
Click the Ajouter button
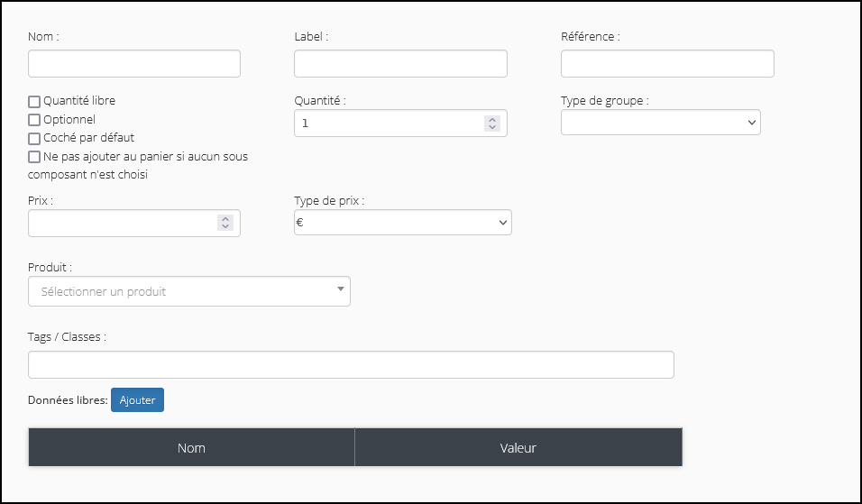(x=137, y=399)
